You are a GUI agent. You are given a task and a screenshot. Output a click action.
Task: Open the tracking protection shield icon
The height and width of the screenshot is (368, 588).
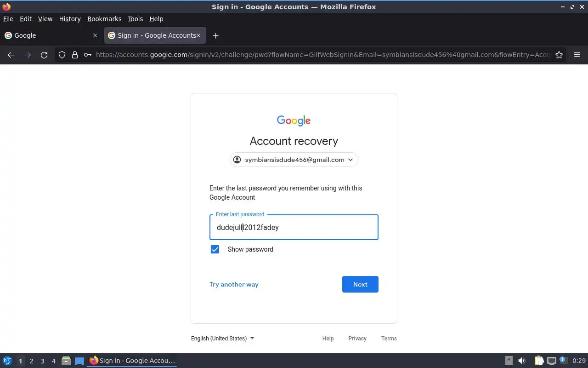point(62,55)
